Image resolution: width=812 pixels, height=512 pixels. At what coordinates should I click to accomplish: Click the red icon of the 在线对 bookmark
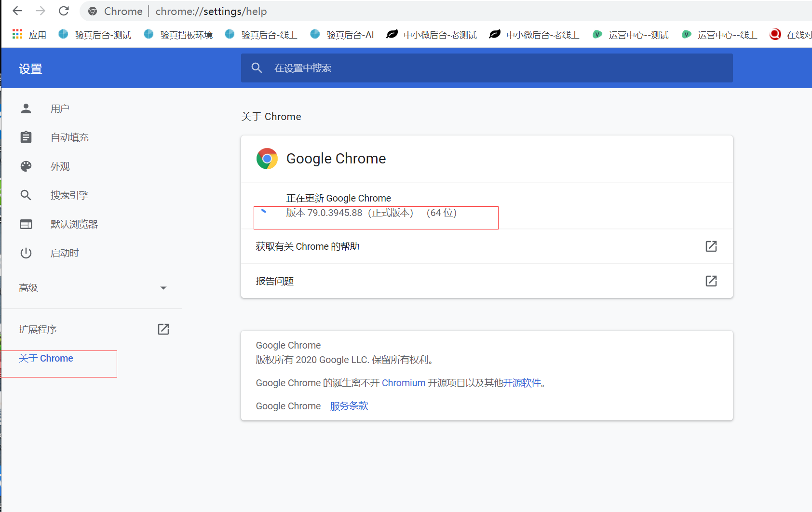click(x=775, y=34)
